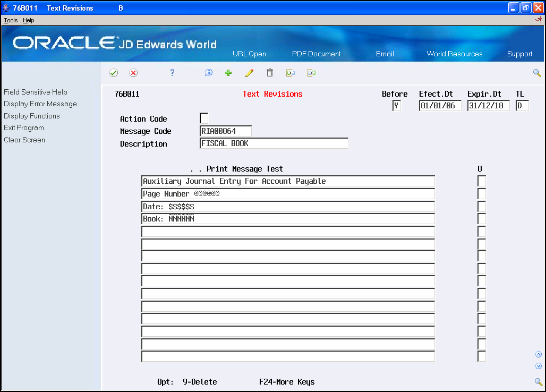
Task: Click the TL field containing D
Action: click(522, 106)
